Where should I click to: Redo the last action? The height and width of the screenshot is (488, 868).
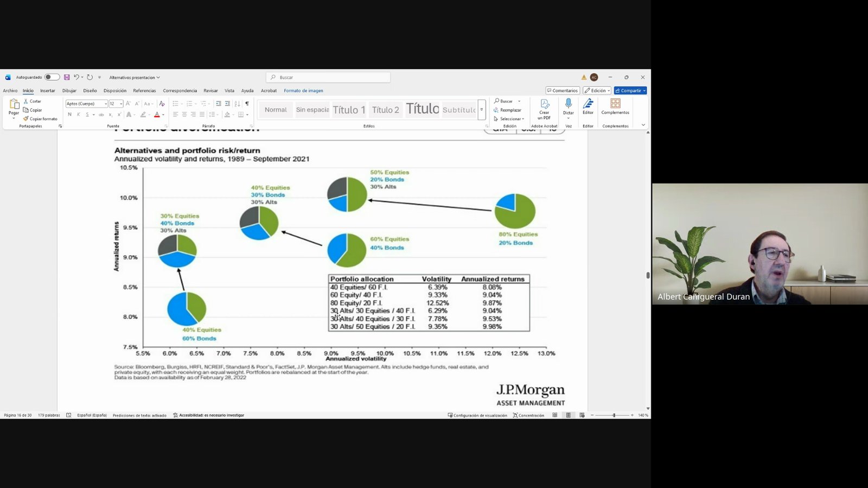[90, 78]
